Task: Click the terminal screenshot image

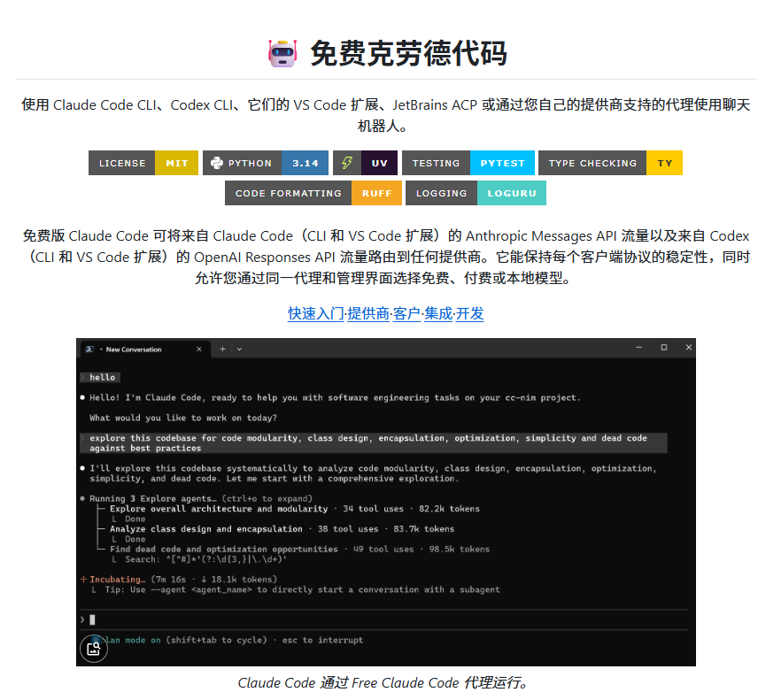Action: pos(386,502)
